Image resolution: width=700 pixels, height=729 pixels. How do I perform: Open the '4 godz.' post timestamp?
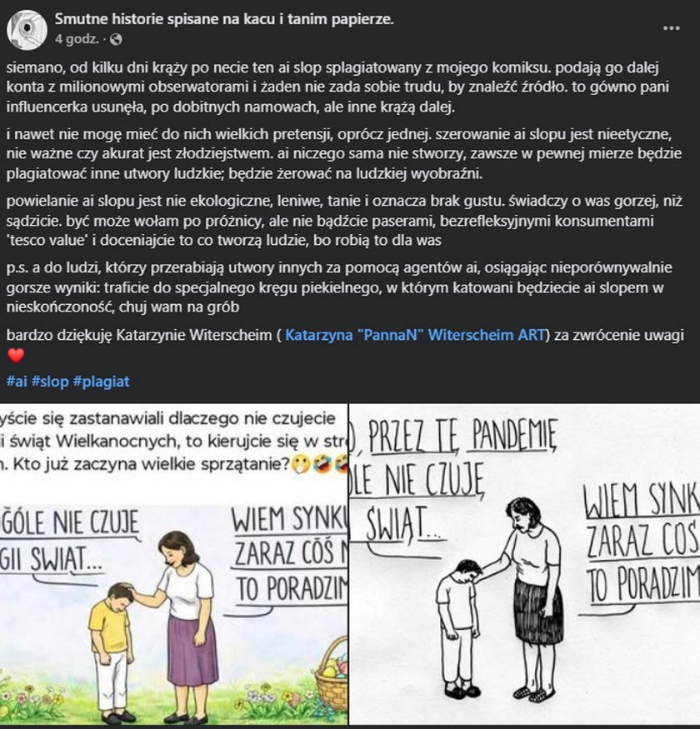[x=77, y=39]
